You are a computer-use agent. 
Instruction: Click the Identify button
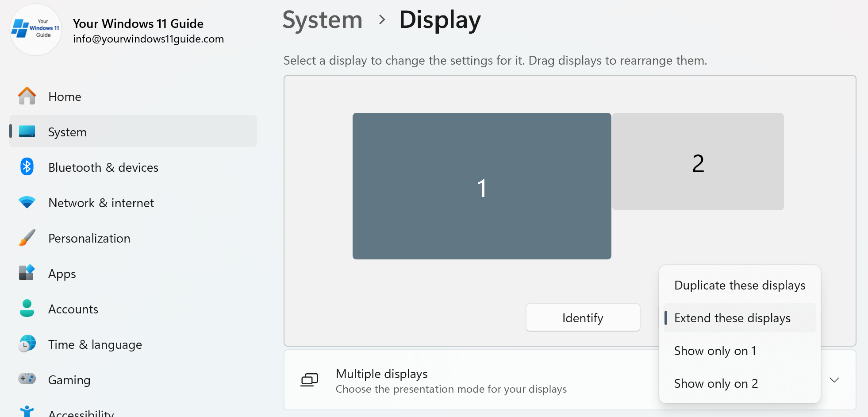[583, 317]
